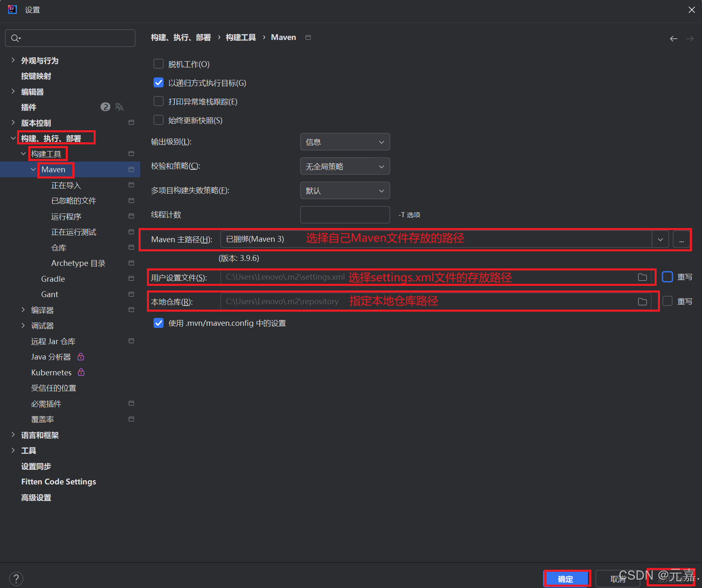Open 设置同步 settings page
702x588 pixels.
(x=36, y=466)
